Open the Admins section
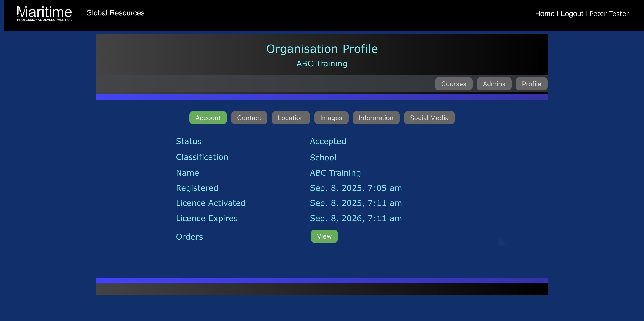 pyautogui.click(x=494, y=84)
